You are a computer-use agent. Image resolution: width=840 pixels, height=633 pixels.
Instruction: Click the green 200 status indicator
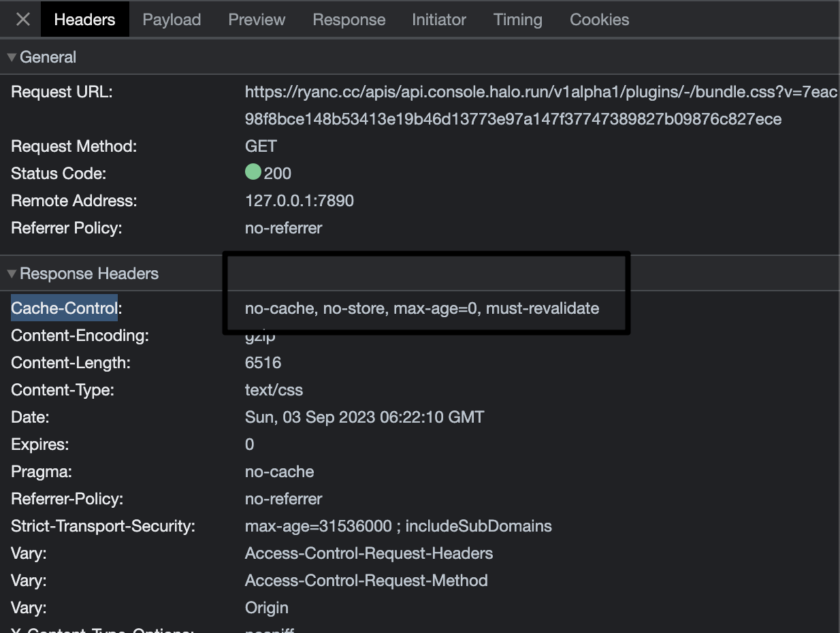click(268, 173)
